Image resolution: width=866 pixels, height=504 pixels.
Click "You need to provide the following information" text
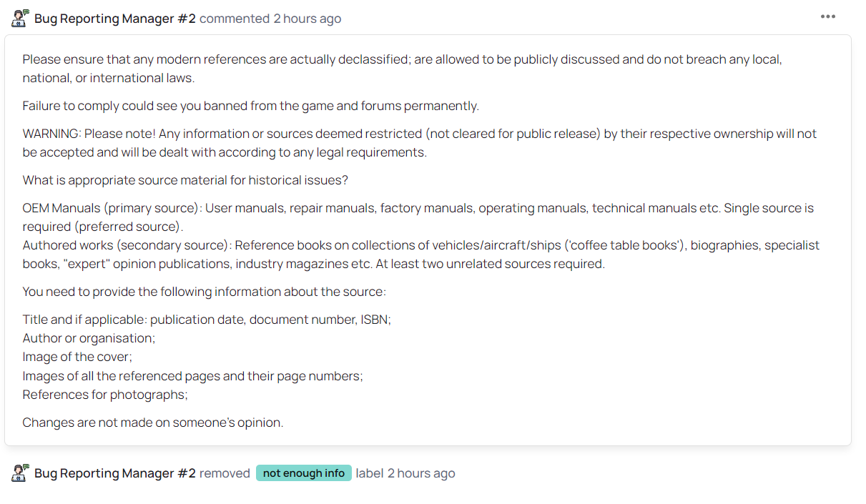click(x=204, y=292)
